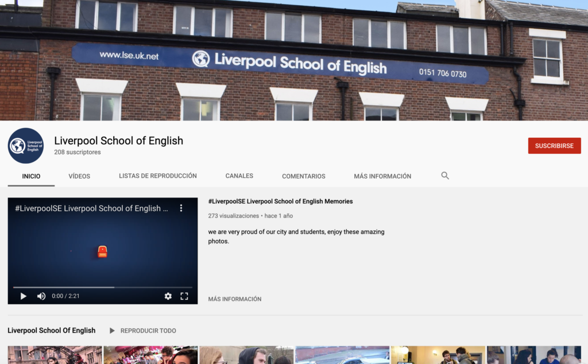Click the 273 visualizaciones text
The width and height of the screenshot is (588, 364).
click(x=233, y=216)
